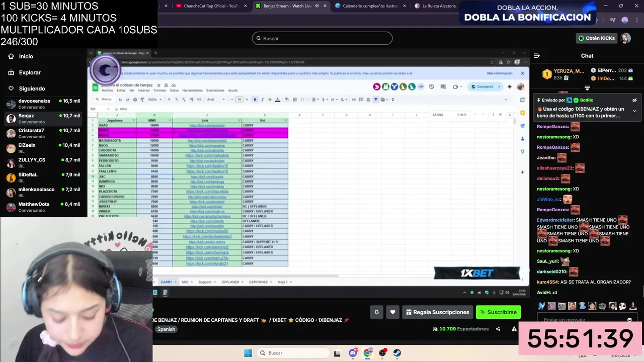
Task: Click the report warning triangle icon
Action: point(514,329)
